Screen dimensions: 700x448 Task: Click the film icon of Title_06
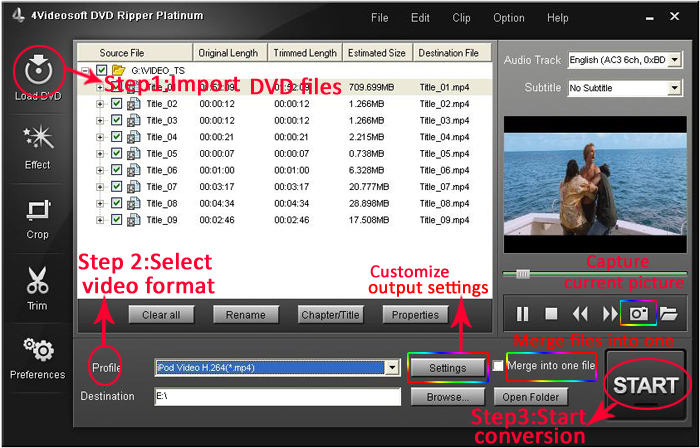[x=133, y=170]
